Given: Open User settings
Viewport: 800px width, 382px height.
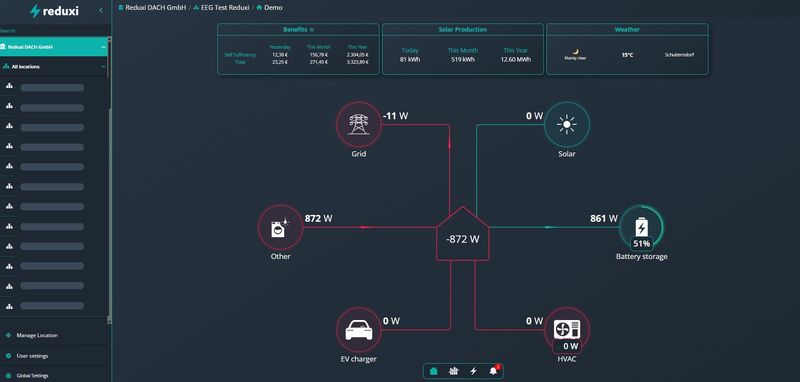Looking at the screenshot, I should (x=32, y=355).
